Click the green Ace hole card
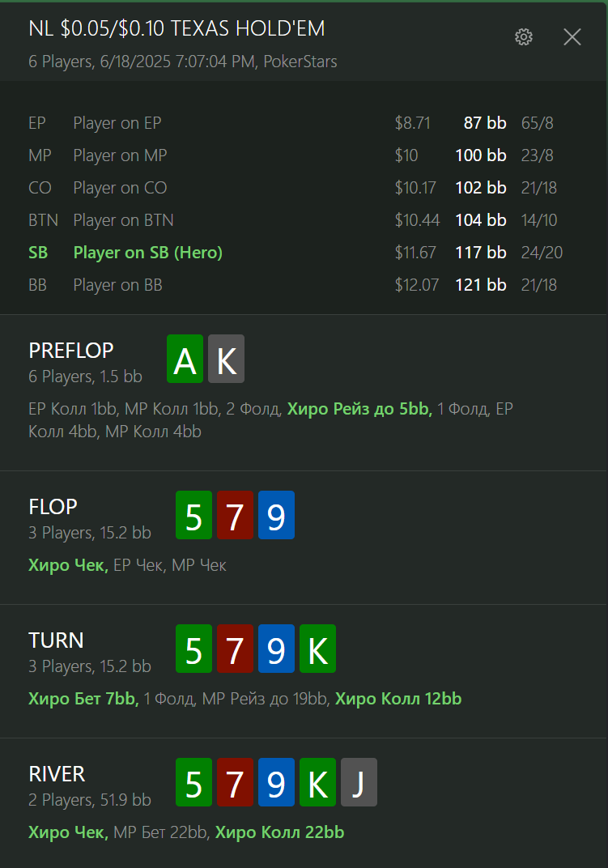Image resolution: width=608 pixels, height=868 pixels. 185,359
